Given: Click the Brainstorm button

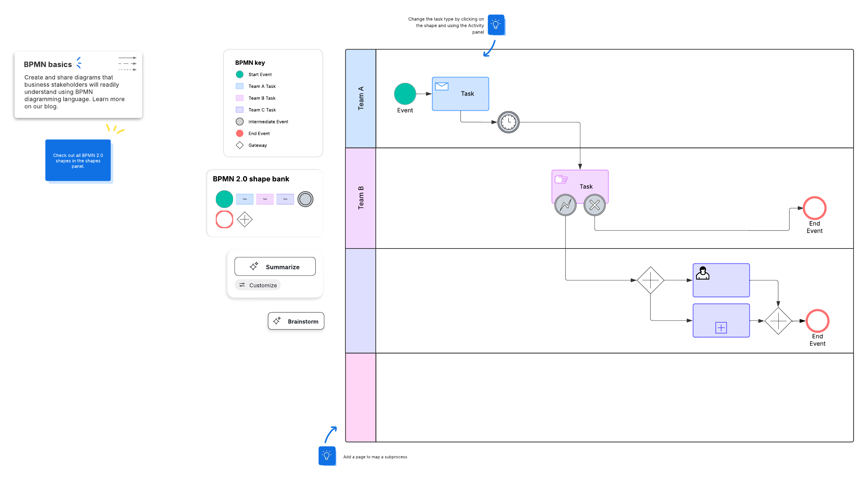Looking at the screenshot, I should point(296,321).
